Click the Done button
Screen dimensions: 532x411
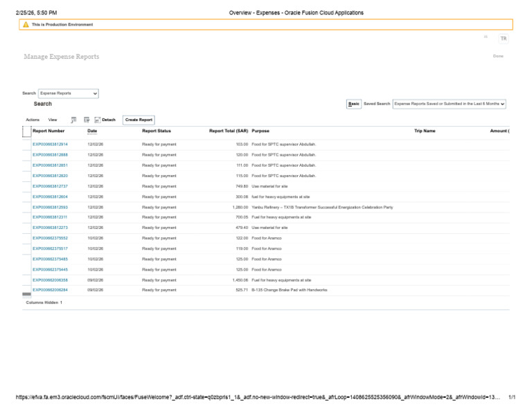coord(498,56)
